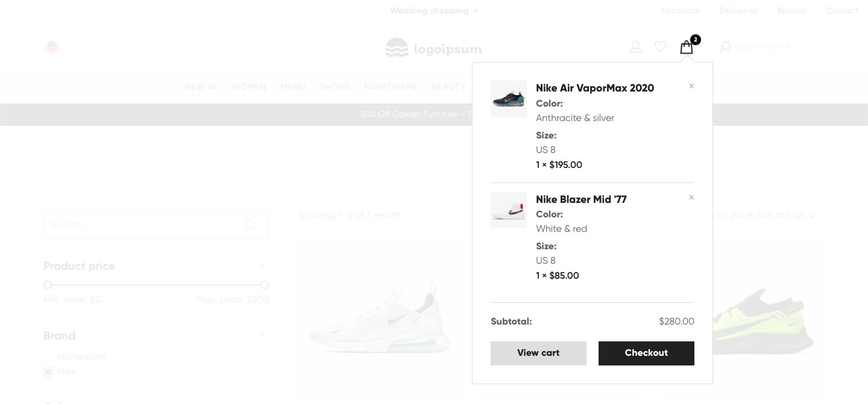868x404 pixels.
Task: Open the WOMEN menu item
Action: 248,87
